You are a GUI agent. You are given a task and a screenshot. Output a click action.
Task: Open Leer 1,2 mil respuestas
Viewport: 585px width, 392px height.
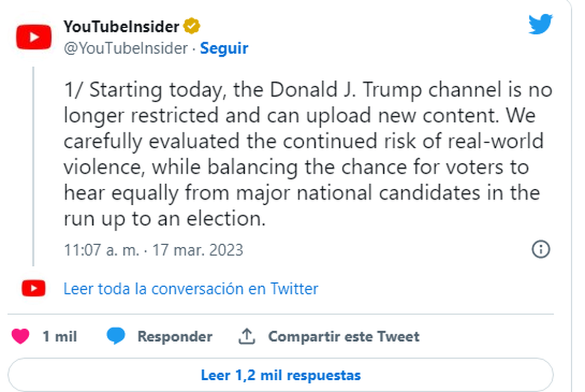(280, 375)
